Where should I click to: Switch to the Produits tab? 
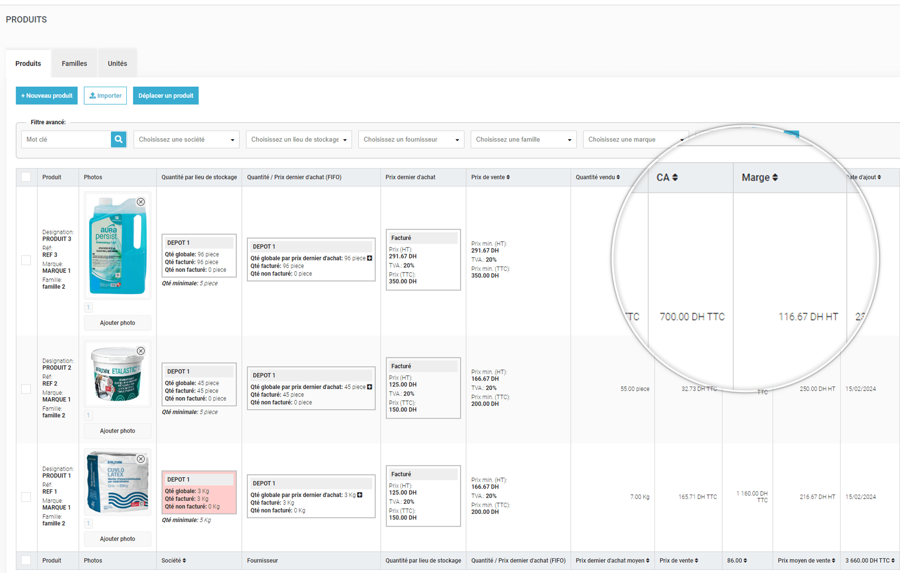pos(28,63)
